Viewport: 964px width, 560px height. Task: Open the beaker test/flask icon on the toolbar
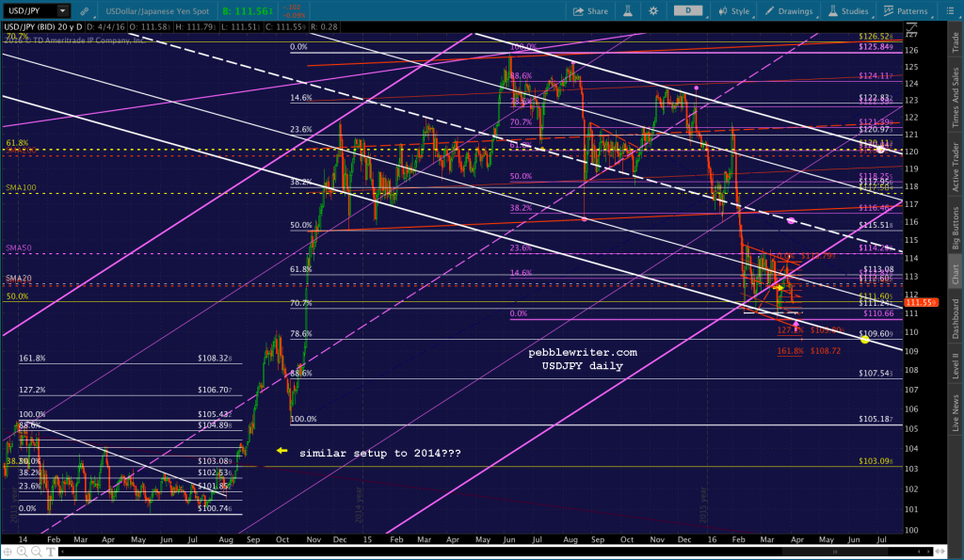(627, 10)
